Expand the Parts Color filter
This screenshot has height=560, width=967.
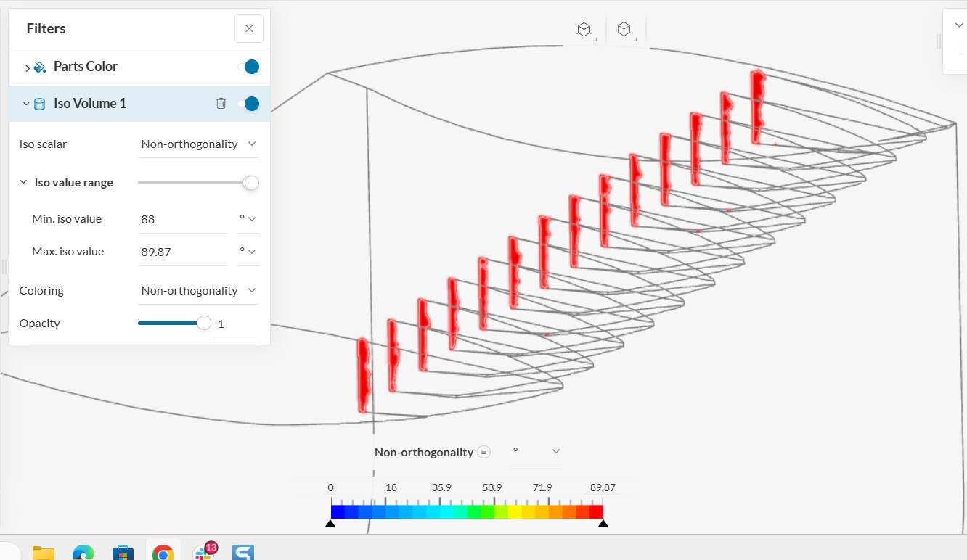tap(28, 67)
